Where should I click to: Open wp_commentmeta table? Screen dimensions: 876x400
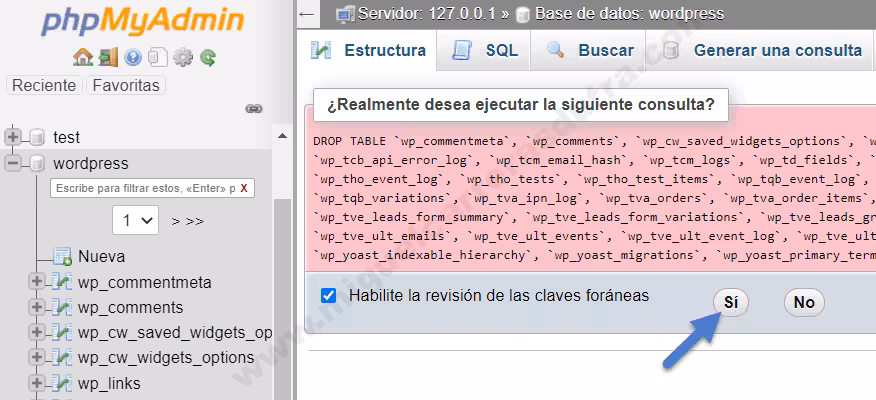[x=145, y=282]
